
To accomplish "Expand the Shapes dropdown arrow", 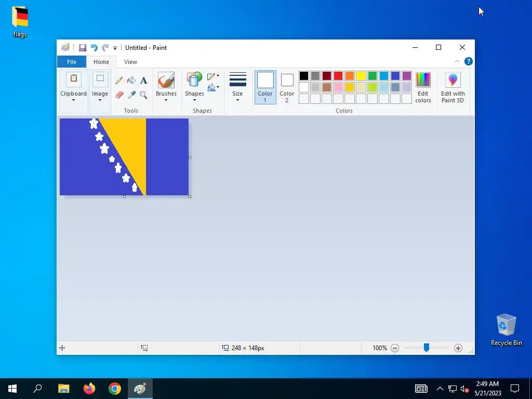I will 194,100.
